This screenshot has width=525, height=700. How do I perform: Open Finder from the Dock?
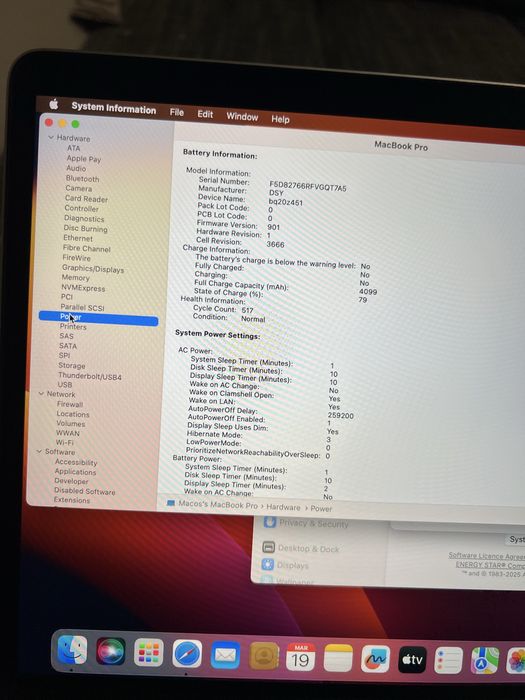(72, 649)
